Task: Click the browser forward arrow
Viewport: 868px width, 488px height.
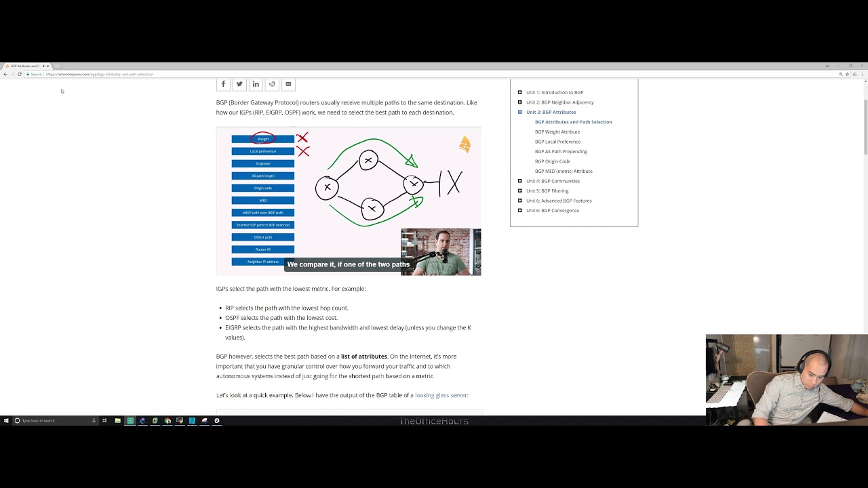Action: click(x=12, y=74)
